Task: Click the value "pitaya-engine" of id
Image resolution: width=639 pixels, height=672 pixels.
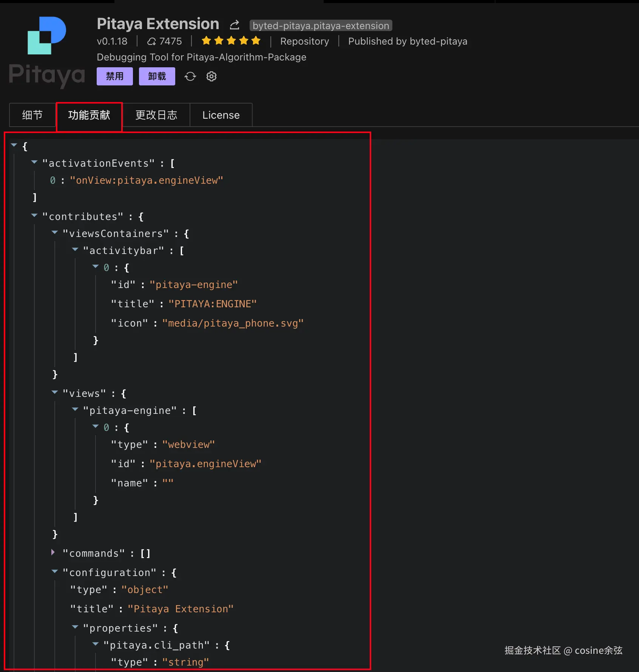Action: click(194, 285)
